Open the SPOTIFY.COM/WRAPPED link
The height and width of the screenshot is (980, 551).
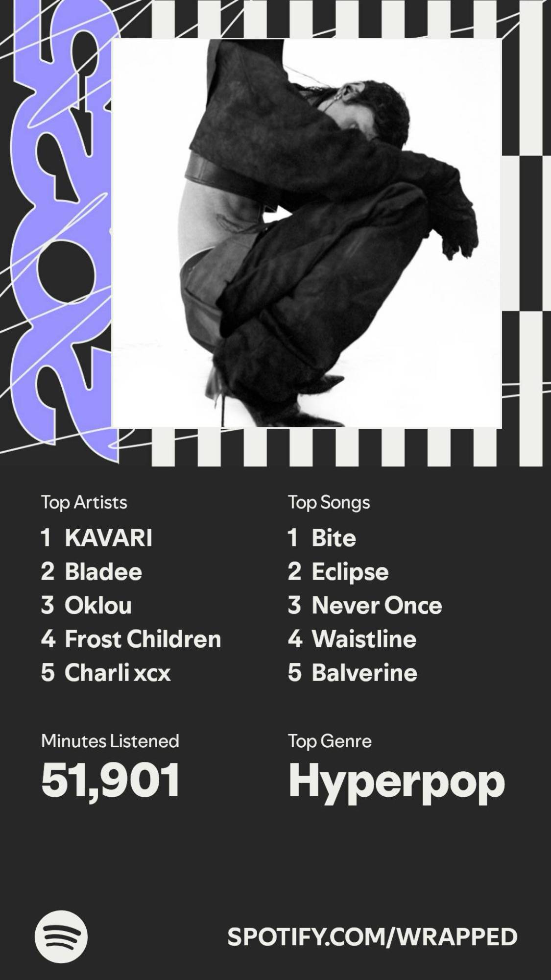372,936
